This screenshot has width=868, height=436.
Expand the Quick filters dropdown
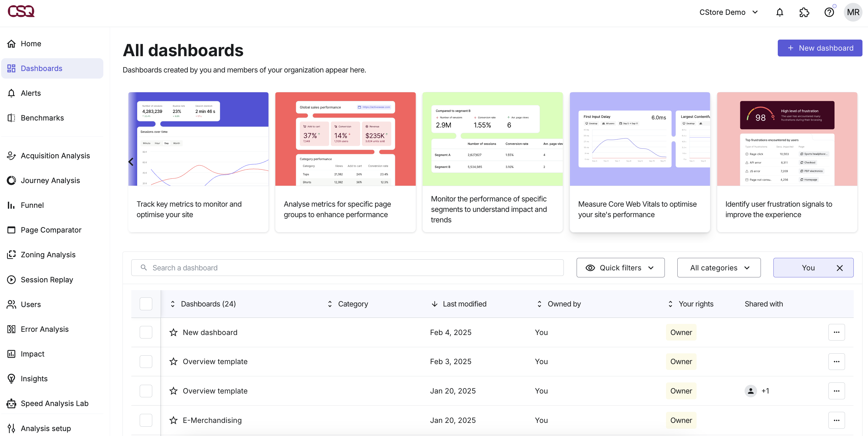click(620, 267)
